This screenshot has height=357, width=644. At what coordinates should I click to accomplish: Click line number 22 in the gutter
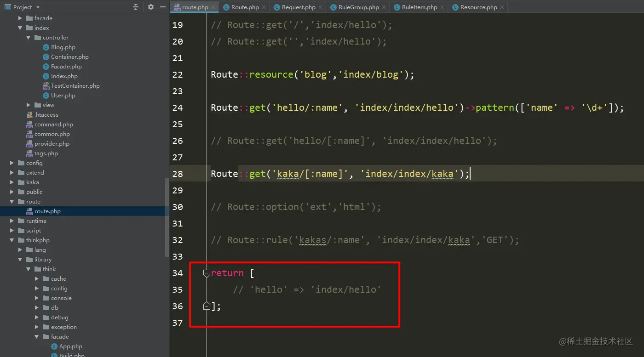pos(178,75)
